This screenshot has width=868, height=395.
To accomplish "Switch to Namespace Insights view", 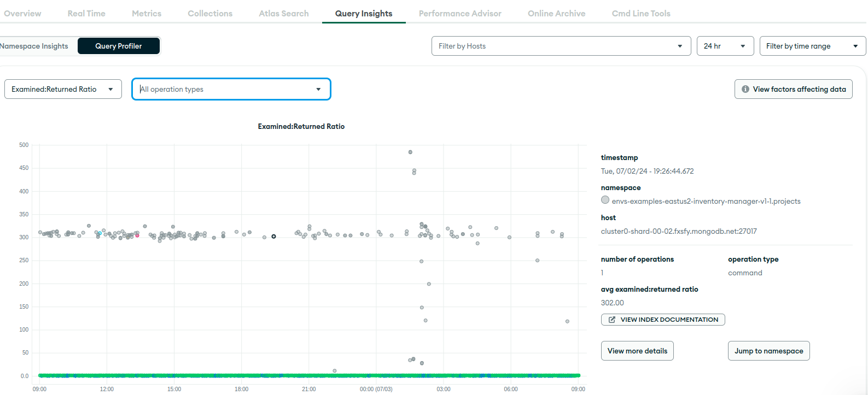I will click(x=35, y=46).
